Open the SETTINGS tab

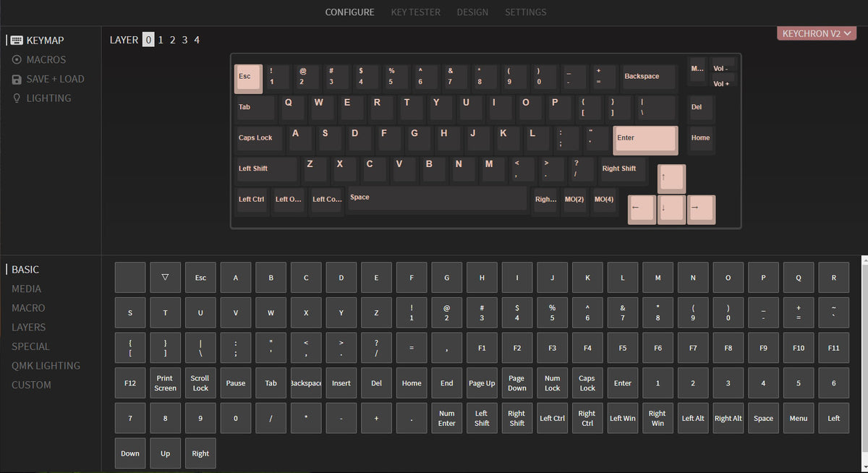point(525,12)
